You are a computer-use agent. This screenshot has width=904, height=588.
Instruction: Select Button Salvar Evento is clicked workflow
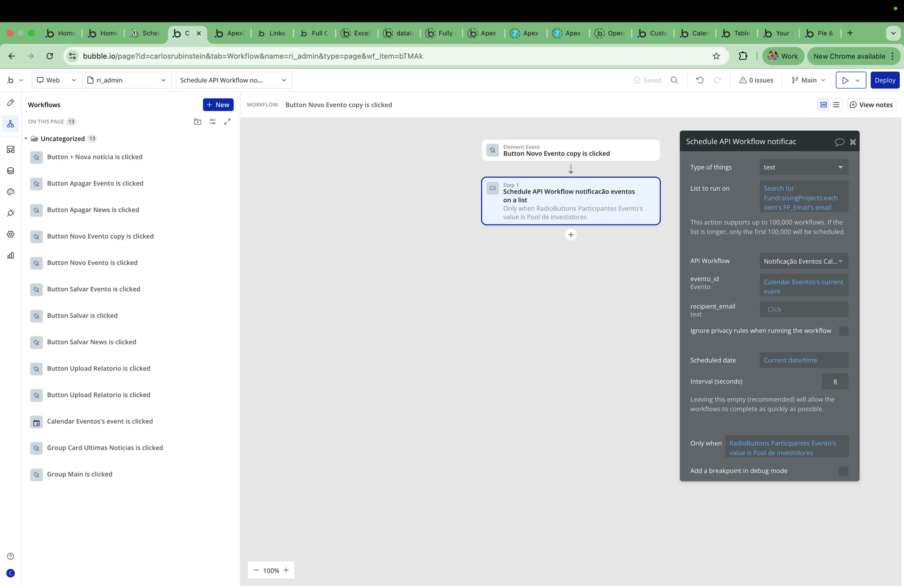point(93,289)
